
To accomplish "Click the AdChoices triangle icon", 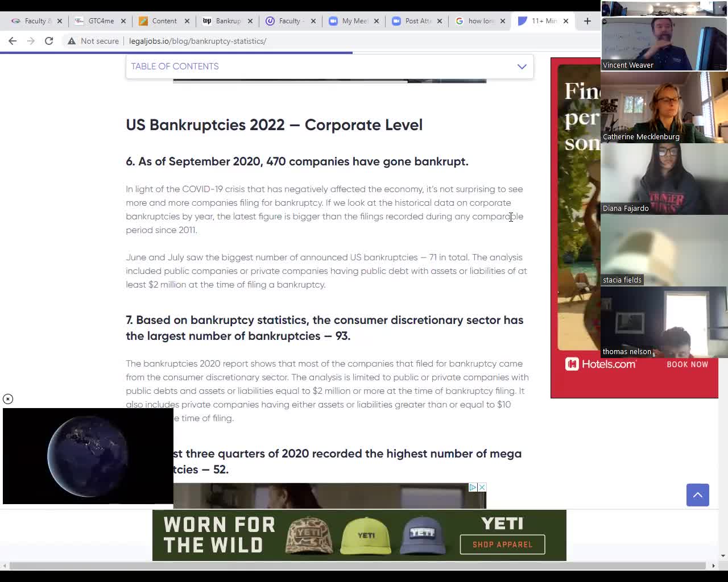I will click(x=473, y=487).
